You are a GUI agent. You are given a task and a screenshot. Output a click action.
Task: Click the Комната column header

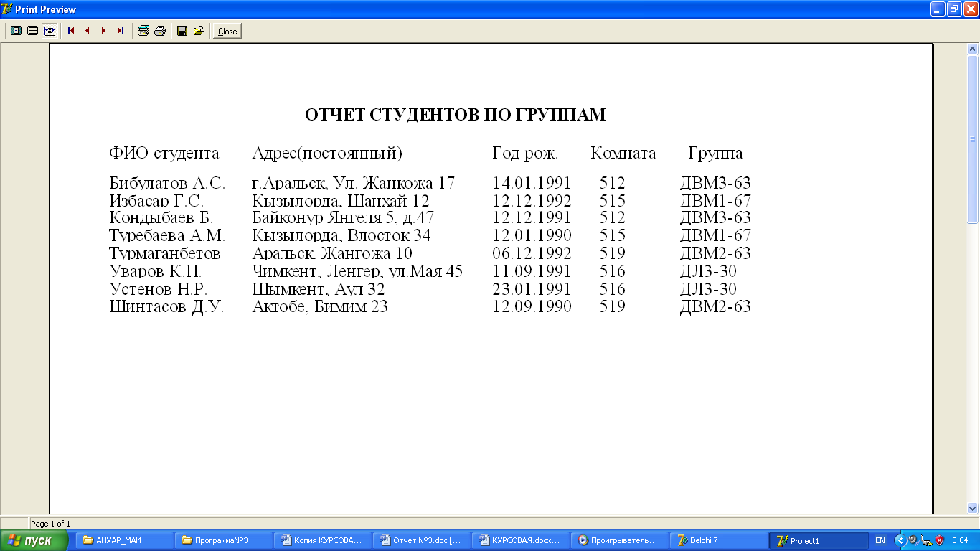(623, 153)
